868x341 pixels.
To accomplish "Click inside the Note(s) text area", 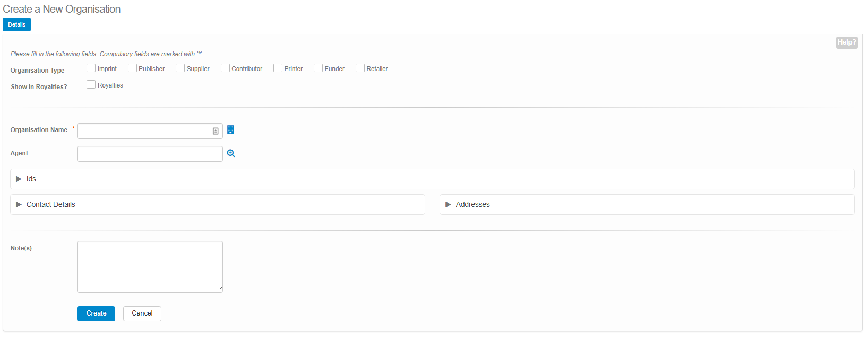I will coord(149,266).
